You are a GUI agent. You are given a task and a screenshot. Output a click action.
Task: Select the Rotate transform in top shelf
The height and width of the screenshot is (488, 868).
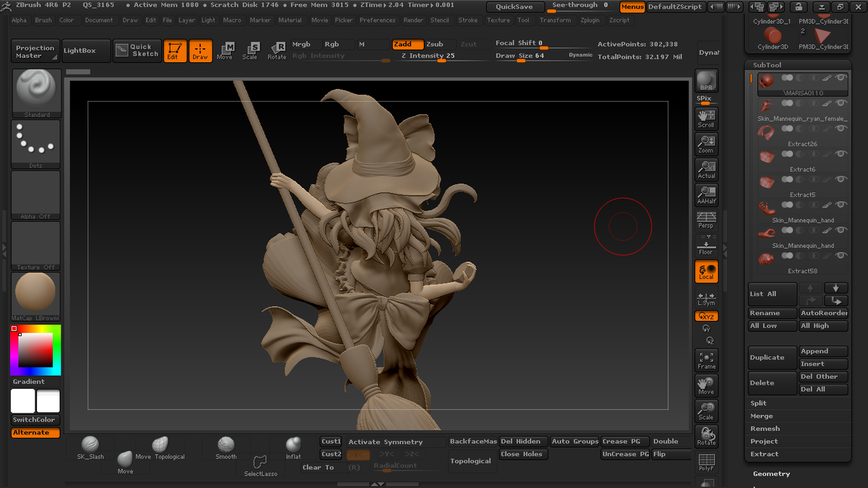click(277, 51)
